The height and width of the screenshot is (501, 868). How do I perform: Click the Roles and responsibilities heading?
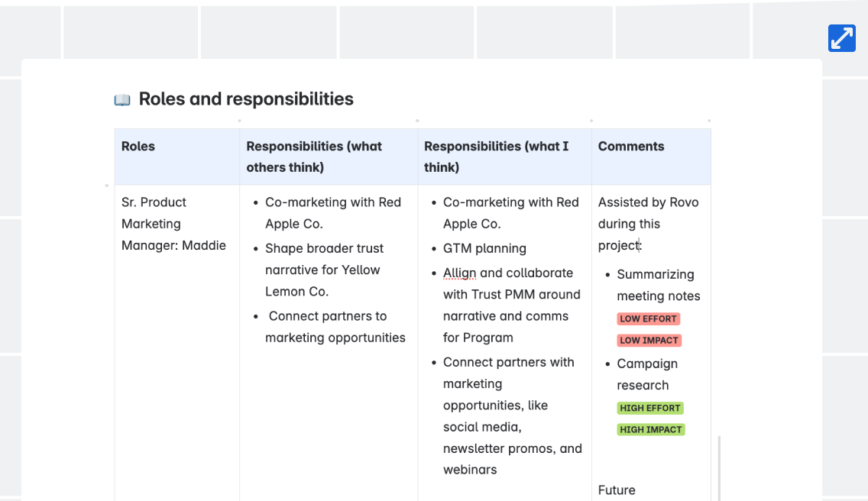(246, 99)
